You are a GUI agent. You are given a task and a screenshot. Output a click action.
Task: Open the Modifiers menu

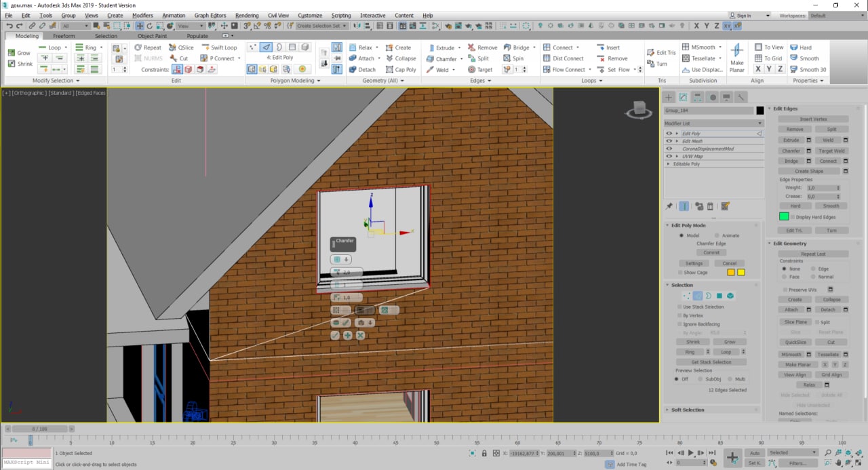point(142,15)
